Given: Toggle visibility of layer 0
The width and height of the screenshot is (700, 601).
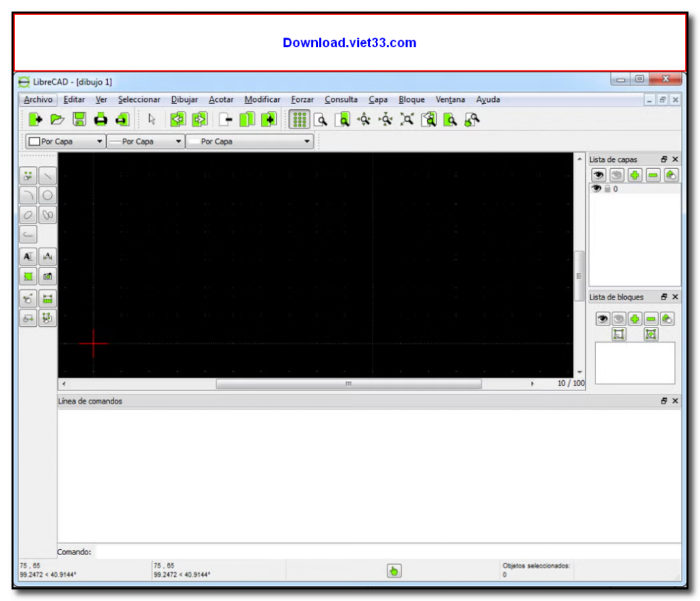Looking at the screenshot, I should click(x=596, y=189).
